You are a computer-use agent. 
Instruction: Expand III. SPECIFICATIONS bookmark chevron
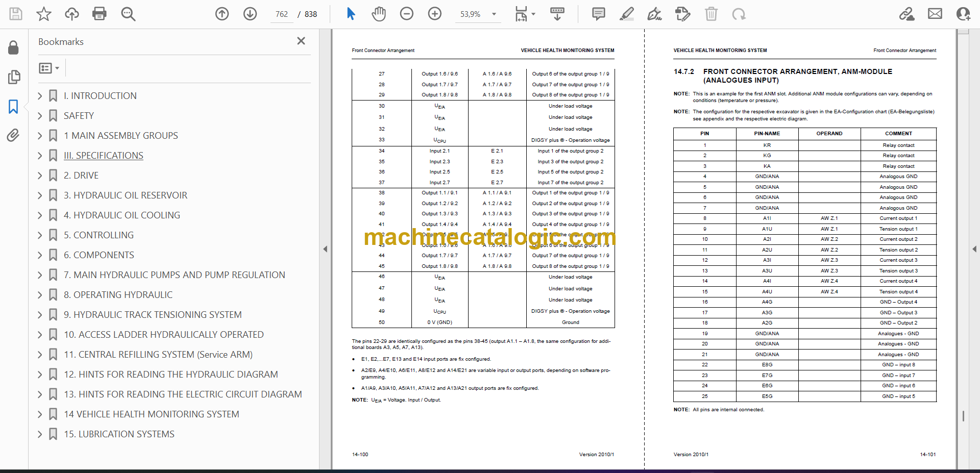(x=40, y=156)
